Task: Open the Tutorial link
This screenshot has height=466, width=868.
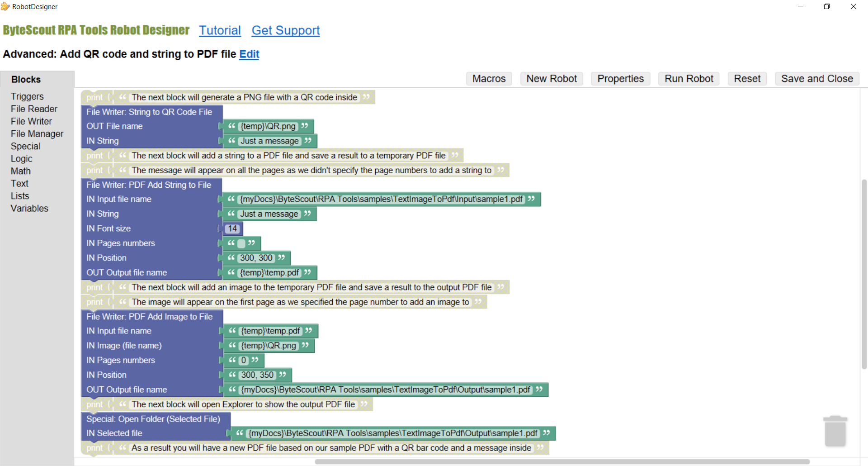Action: pyautogui.click(x=220, y=30)
